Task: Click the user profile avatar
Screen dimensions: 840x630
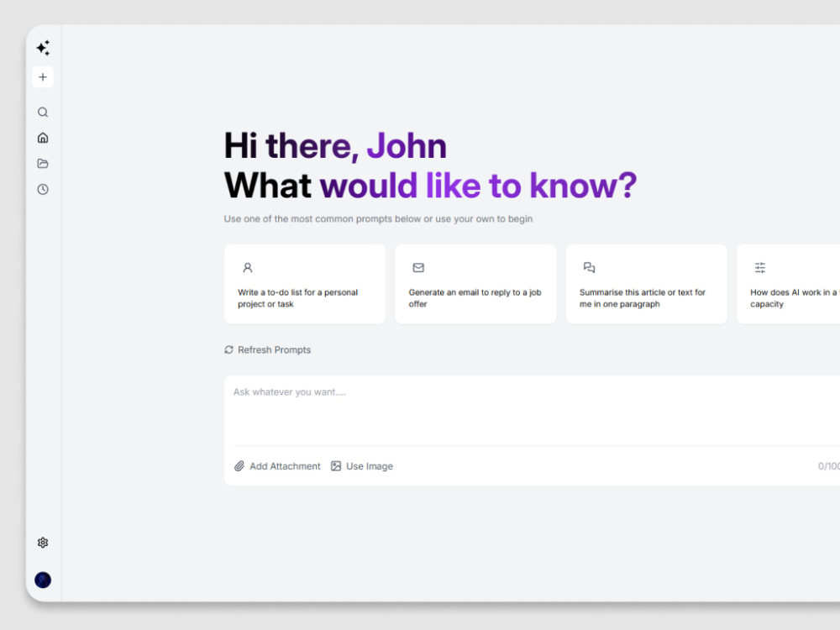Action: point(43,580)
